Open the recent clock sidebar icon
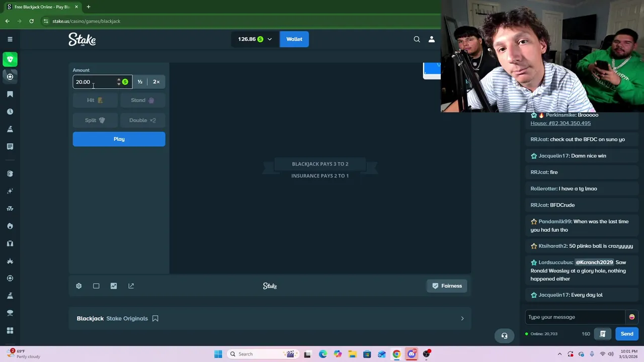Screen dimensions: 644x362 point(10,112)
